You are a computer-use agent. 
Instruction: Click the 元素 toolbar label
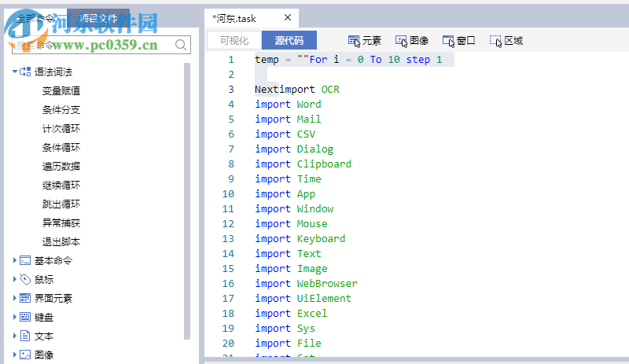coord(371,41)
